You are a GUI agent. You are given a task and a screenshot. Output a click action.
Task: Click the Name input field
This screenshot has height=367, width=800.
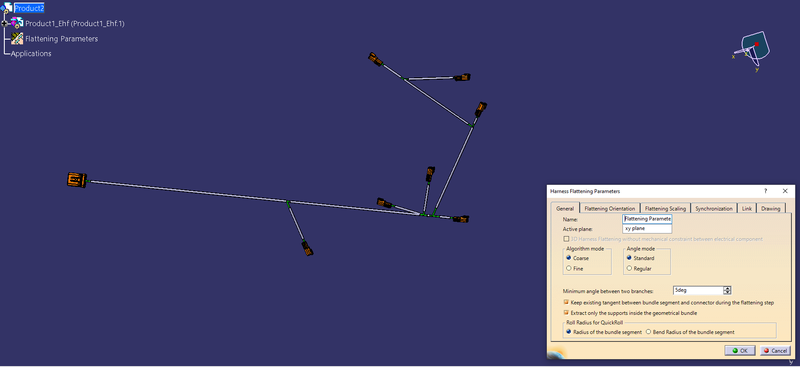click(647, 218)
